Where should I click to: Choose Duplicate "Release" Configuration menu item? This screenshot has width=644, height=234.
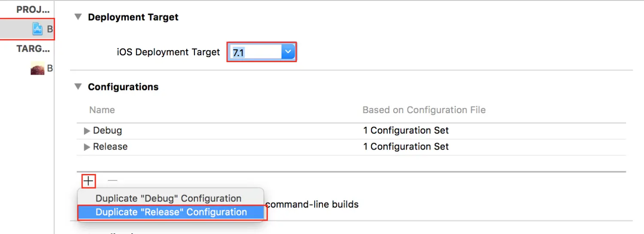(170, 212)
